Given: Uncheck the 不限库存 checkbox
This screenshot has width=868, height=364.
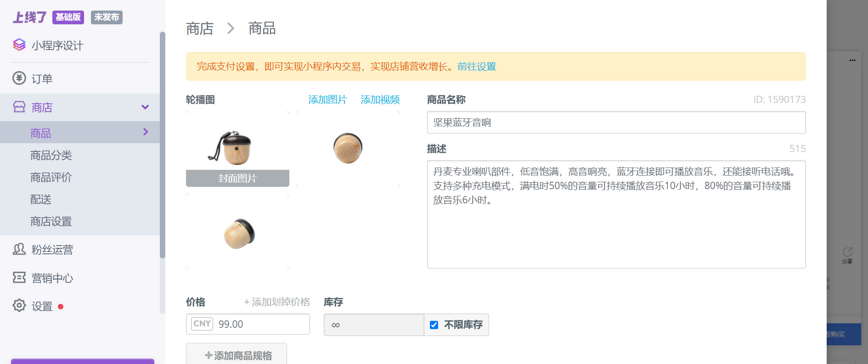Looking at the screenshot, I should (434, 325).
